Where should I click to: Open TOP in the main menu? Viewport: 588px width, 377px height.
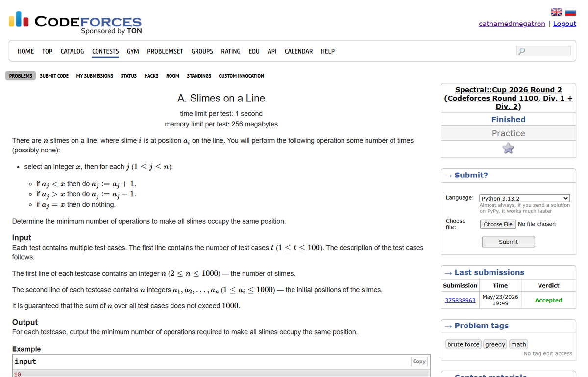pyautogui.click(x=48, y=51)
